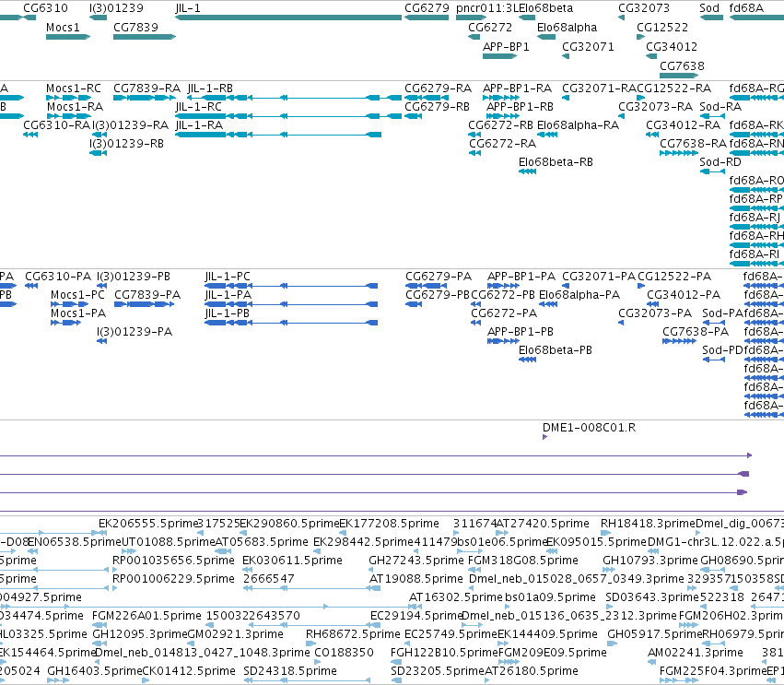
Task: Open the Elo68beta-RB transcript label
Action: tap(556, 162)
